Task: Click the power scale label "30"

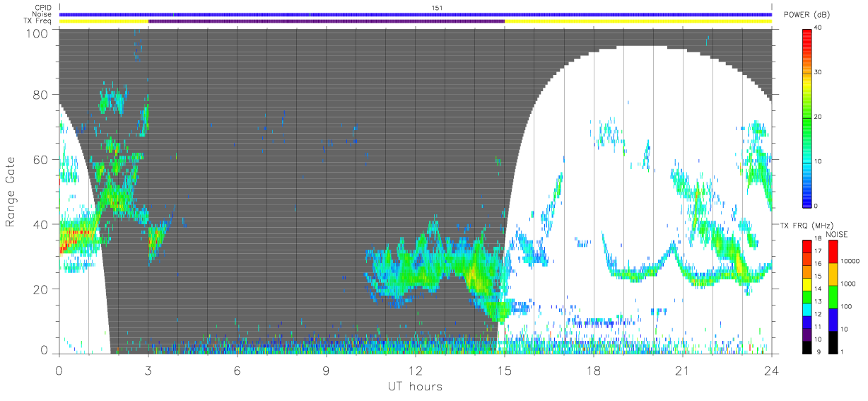Action: tap(819, 72)
